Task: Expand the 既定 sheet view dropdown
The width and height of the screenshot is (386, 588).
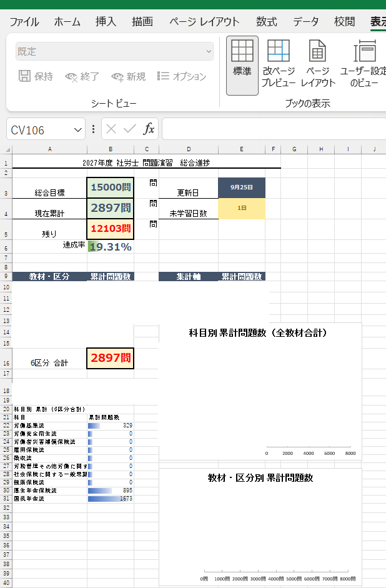Action: 209,51
